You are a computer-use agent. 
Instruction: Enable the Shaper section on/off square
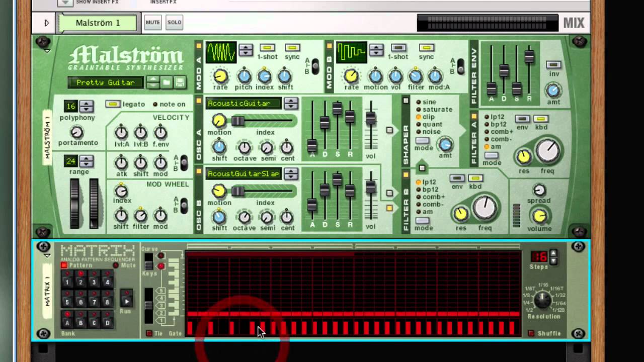click(x=406, y=101)
